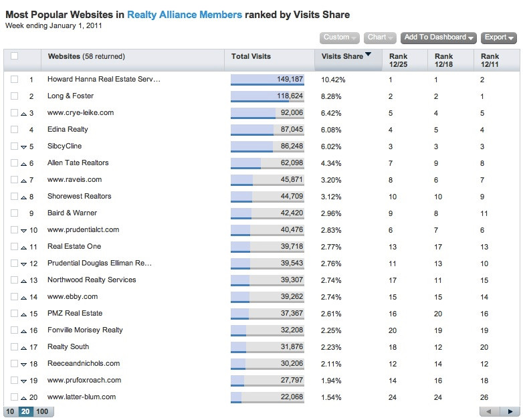Screen dimensions: 523x420
Task: Tick the Edina Realty checkbox
Action: click(14, 129)
